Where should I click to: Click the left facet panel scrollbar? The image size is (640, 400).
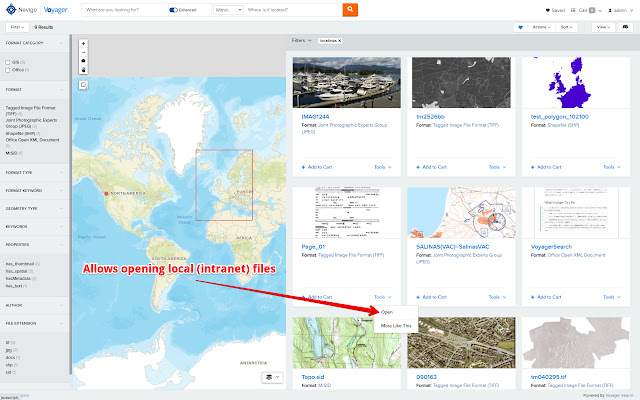[x=70, y=204]
